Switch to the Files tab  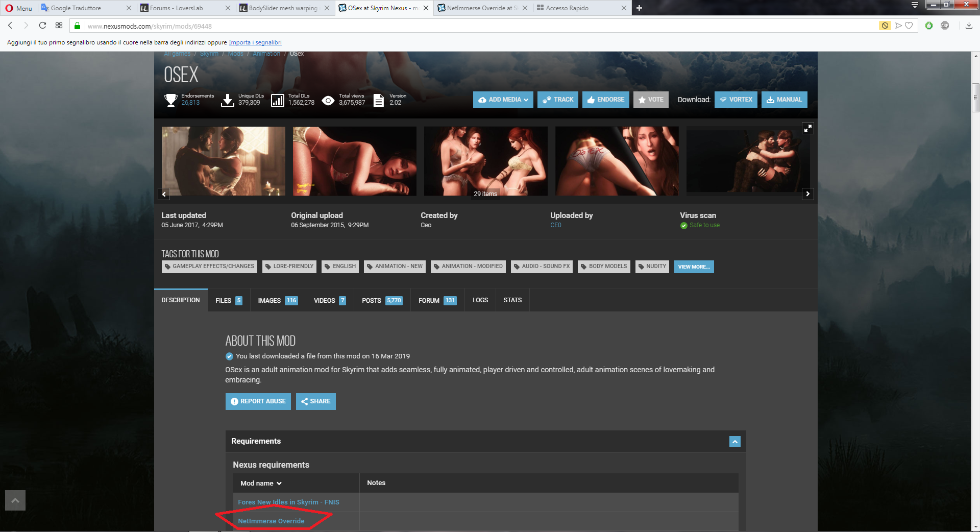228,300
